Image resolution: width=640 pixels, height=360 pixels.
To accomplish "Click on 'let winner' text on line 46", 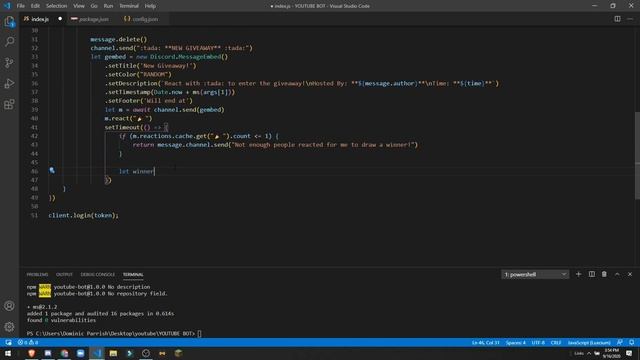I will pos(136,171).
